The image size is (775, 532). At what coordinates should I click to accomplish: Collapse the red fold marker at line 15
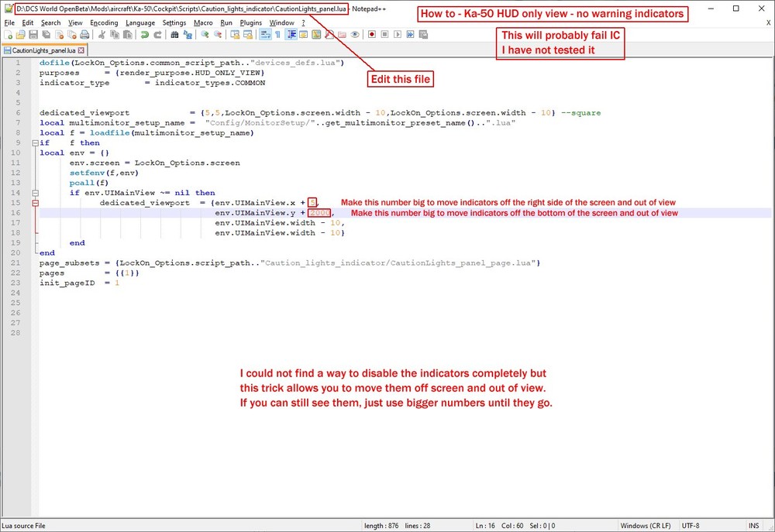point(35,203)
